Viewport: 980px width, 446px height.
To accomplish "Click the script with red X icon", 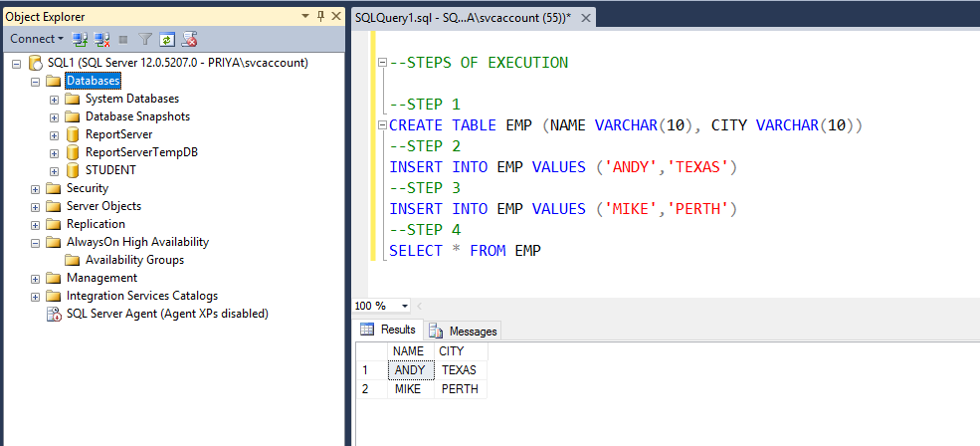I will pyautogui.click(x=189, y=40).
